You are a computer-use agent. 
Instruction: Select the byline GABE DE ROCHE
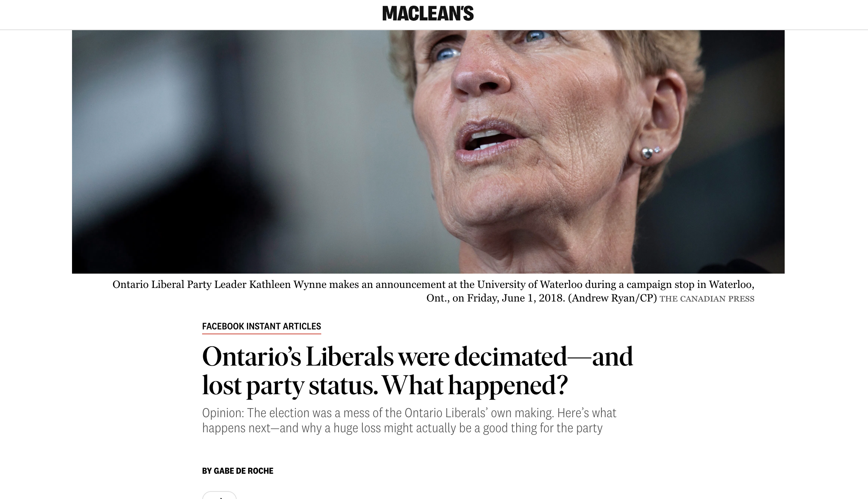(x=244, y=471)
